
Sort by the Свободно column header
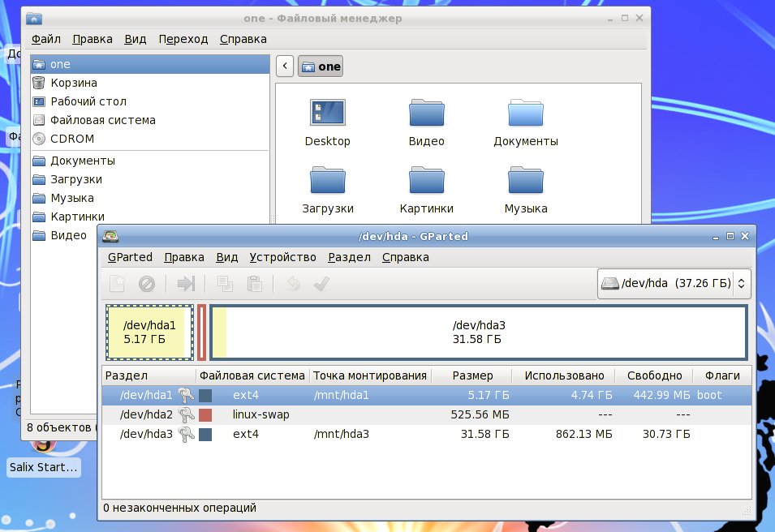pyautogui.click(x=654, y=376)
